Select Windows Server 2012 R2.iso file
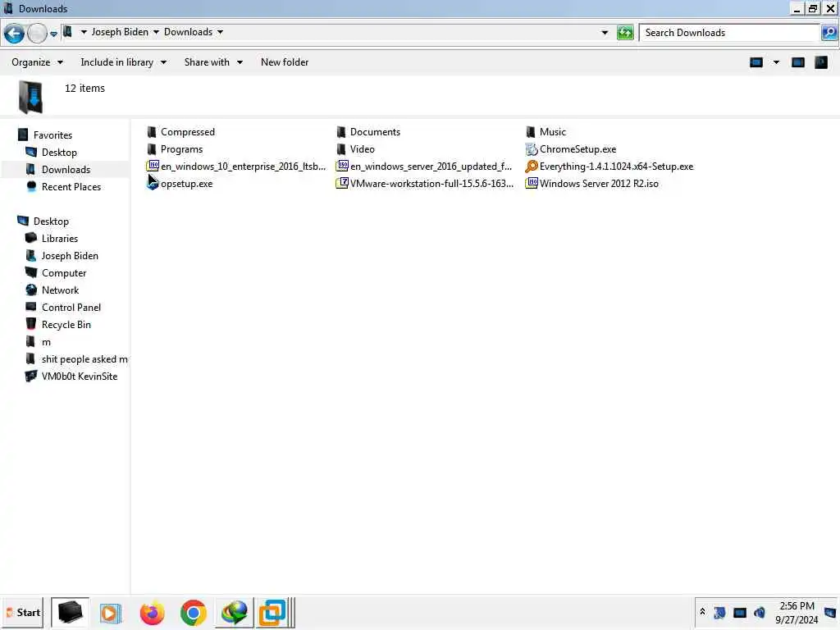This screenshot has height=630, width=840. 592,183
